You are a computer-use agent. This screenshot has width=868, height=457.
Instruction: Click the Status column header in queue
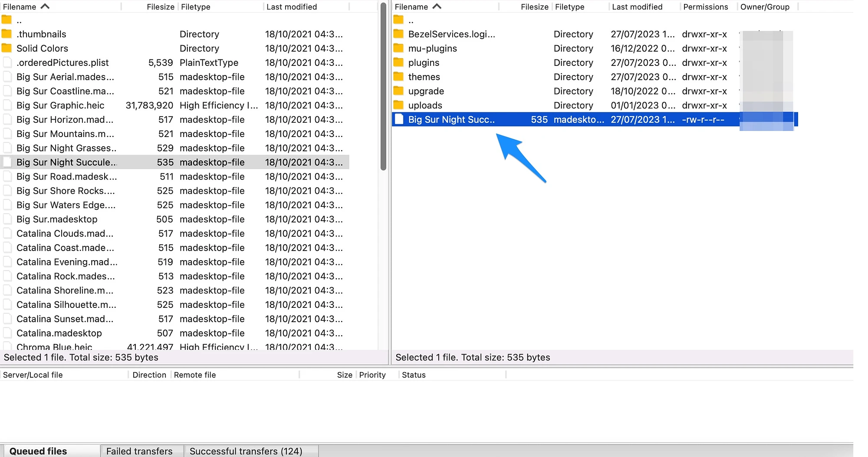(452, 375)
